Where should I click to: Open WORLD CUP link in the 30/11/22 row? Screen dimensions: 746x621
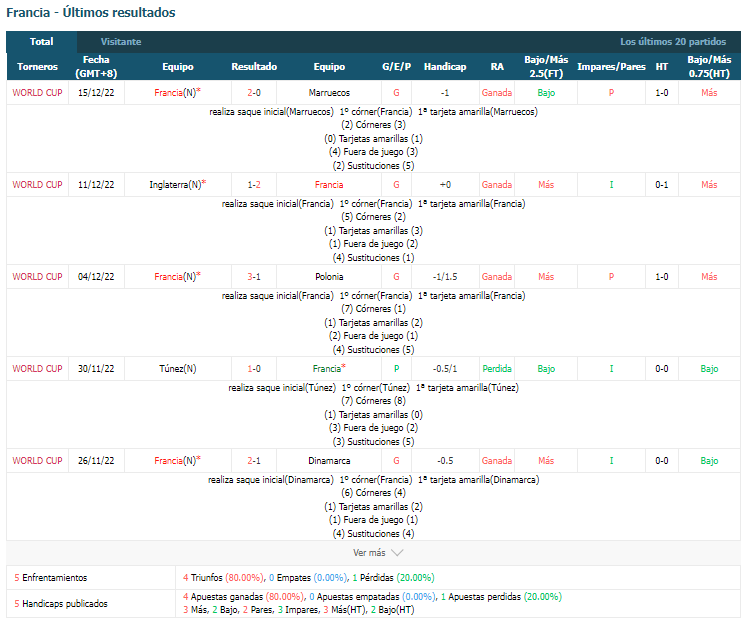37,369
